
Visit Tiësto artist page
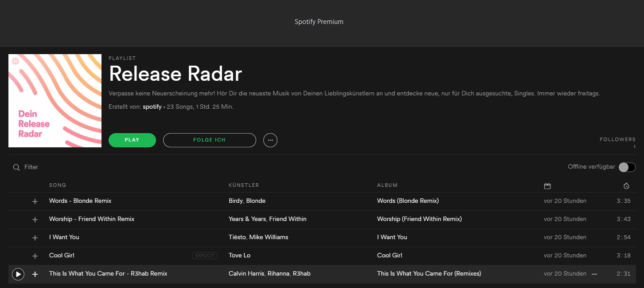pos(237,237)
